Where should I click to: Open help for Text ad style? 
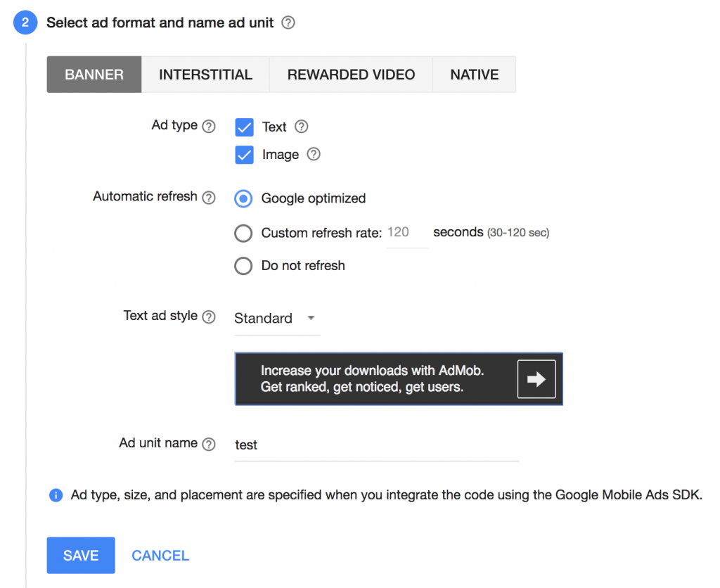(x=209, y=317)
